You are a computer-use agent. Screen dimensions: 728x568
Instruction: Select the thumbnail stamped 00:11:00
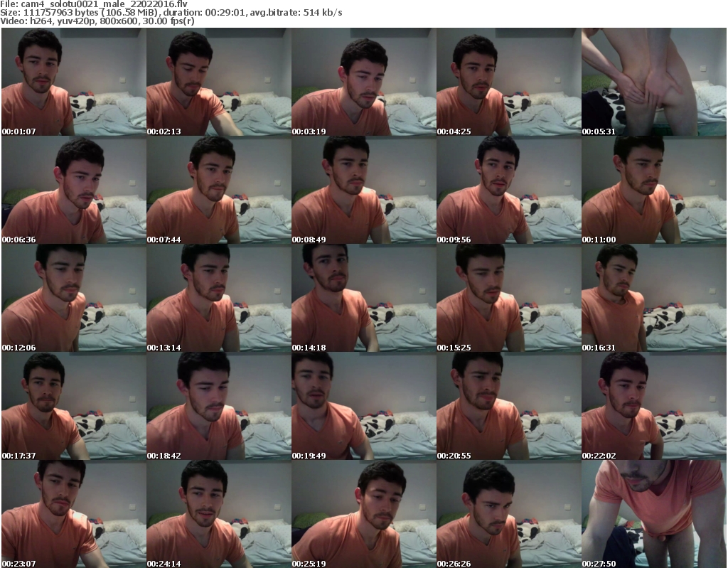pyautogui.click(x=654, y=190)
